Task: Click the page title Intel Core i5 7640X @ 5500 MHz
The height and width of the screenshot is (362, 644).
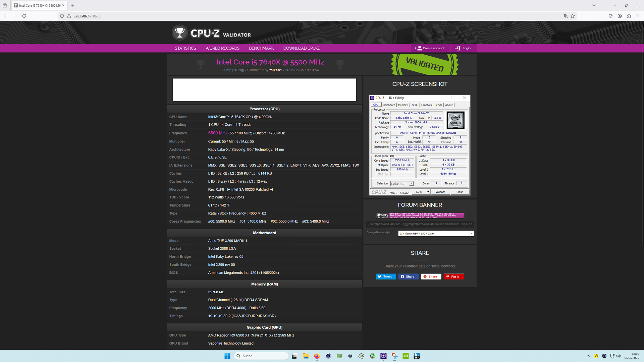Action: [270, 62]
